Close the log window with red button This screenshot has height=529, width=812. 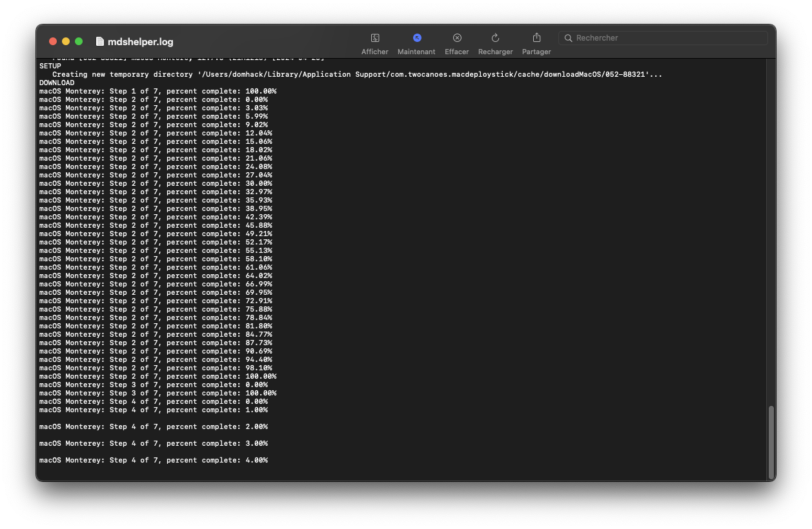coord(53,41)
